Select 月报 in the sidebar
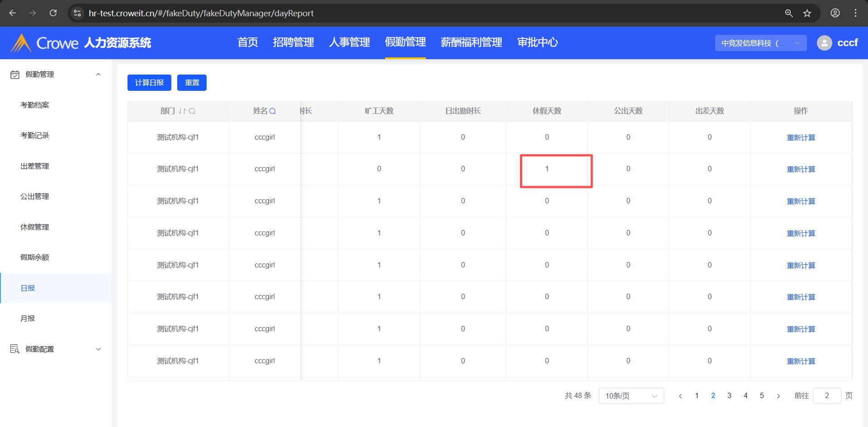 (28, 319)
